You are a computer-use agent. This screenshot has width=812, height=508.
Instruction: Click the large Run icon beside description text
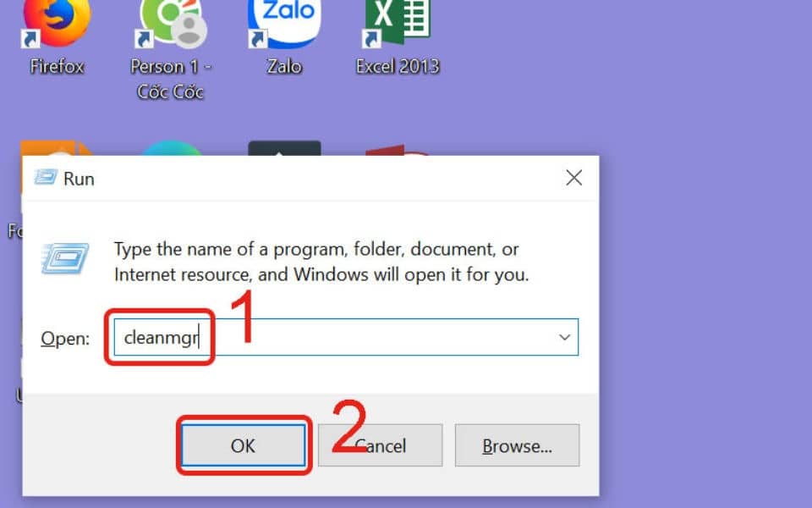click(x=65, y=258)
